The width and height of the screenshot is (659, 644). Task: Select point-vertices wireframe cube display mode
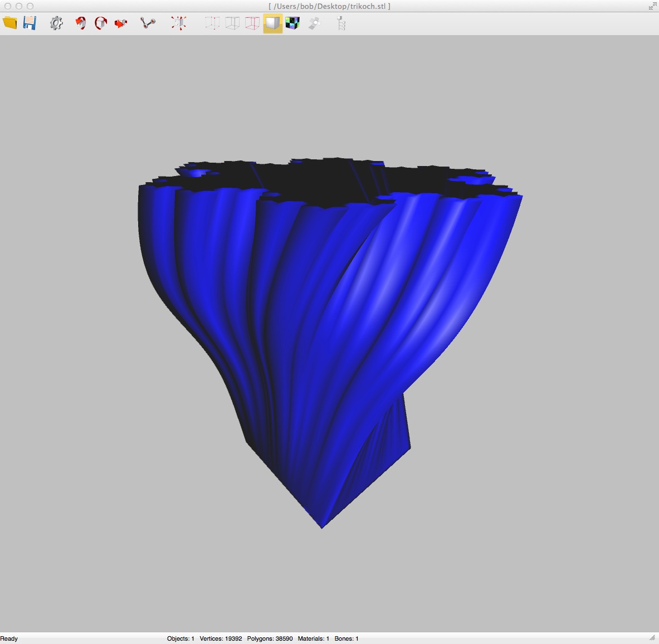pos(212,23)
